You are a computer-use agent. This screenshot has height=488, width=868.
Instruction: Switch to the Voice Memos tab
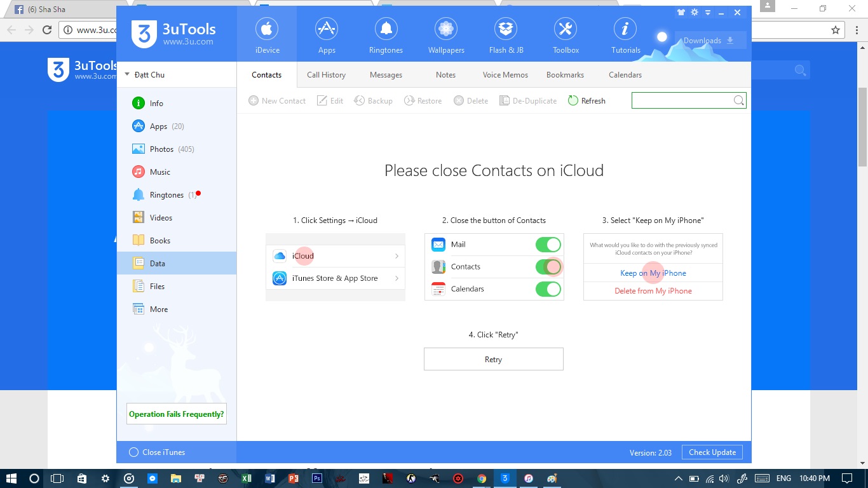[505, 74]
